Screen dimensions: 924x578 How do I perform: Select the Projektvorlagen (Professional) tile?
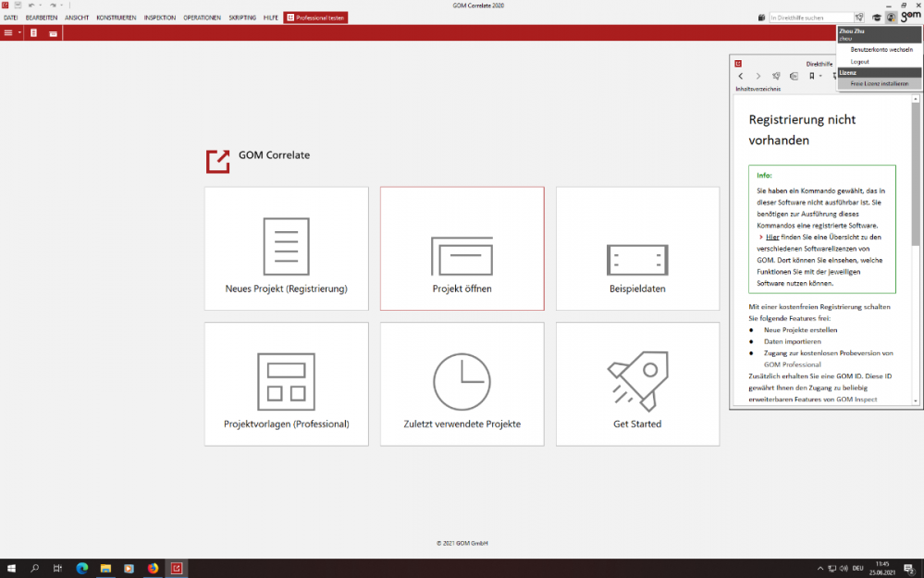(286, 384)
